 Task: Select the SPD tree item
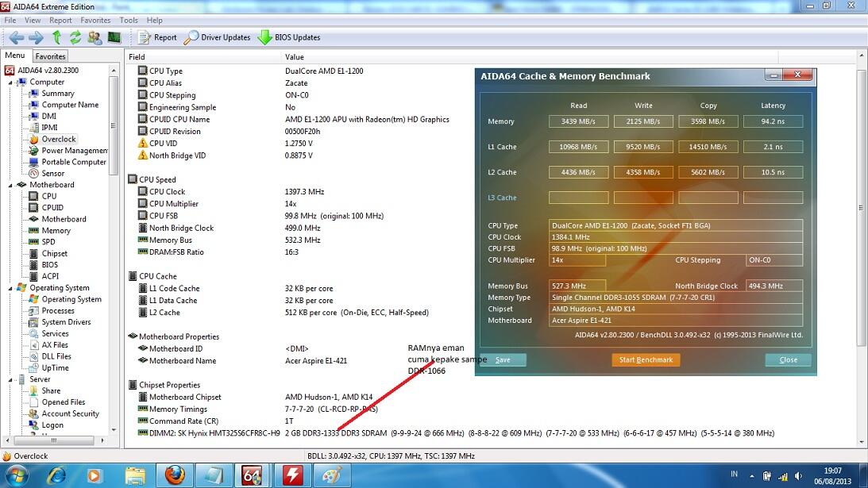[x=48, y=242]
